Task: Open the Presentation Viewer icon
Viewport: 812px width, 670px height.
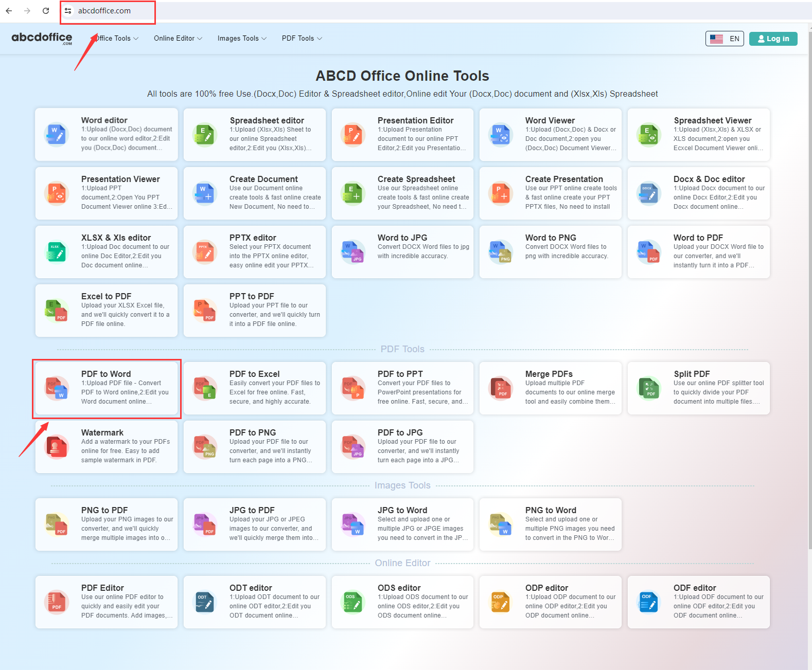Action: pyautogui.click(x=57, y=193)
